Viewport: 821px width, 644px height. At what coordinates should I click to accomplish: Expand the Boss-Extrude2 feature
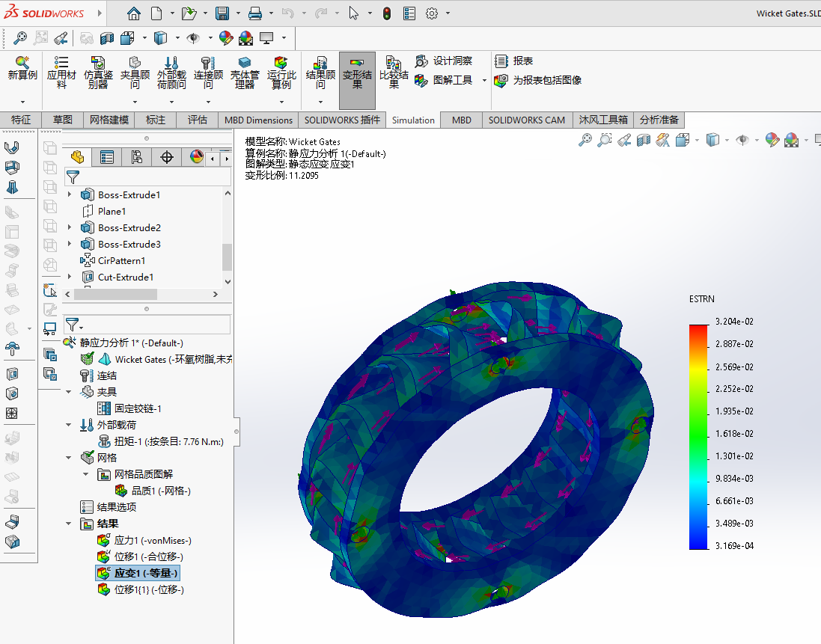coord(70,227)
